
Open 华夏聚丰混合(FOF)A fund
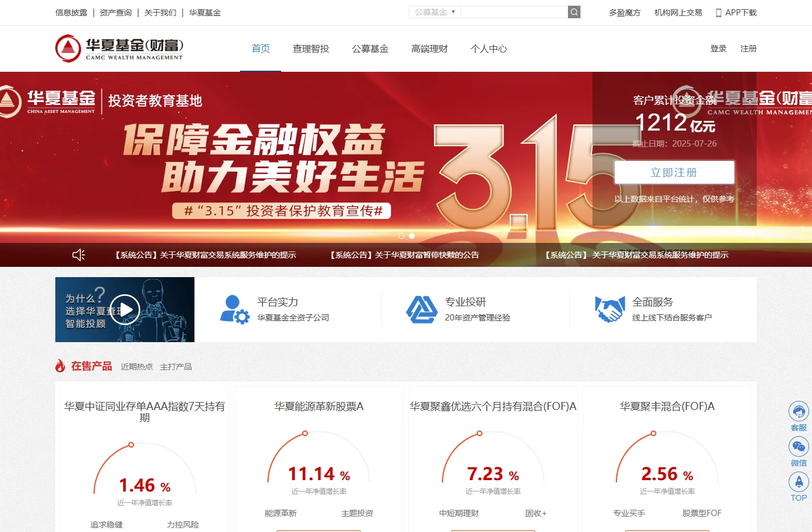pyautogui.click(x=667, y=406)
